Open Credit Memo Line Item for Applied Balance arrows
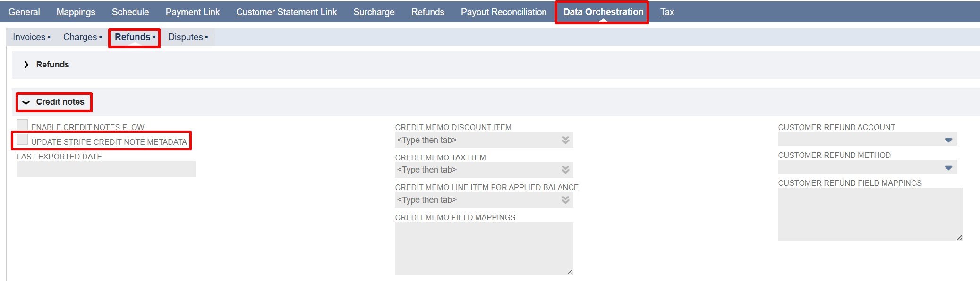The height and width of the screenshot is (281, 980). [x=565, y=200]
